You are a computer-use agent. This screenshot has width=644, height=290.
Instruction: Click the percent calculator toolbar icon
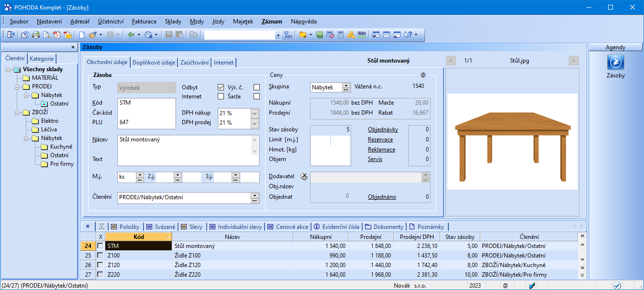tap(330, 35)
